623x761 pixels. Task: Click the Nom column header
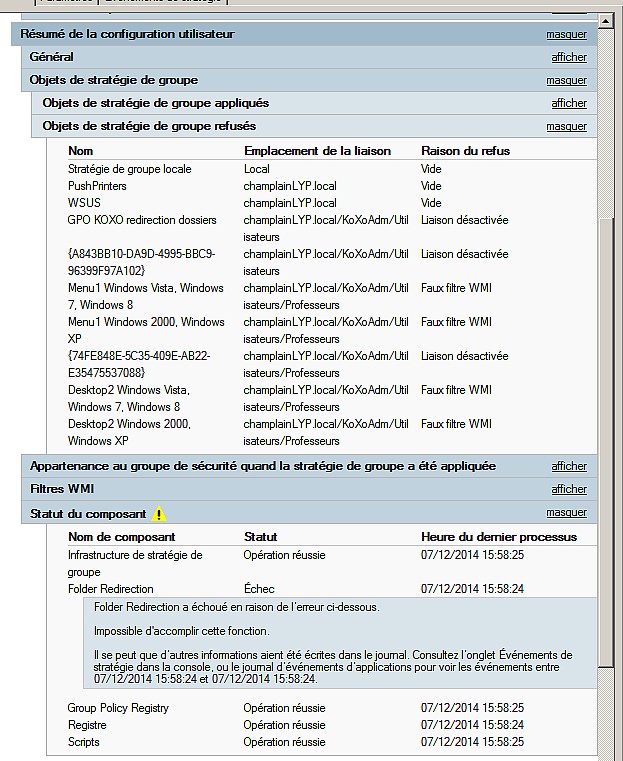pos(81,151)
